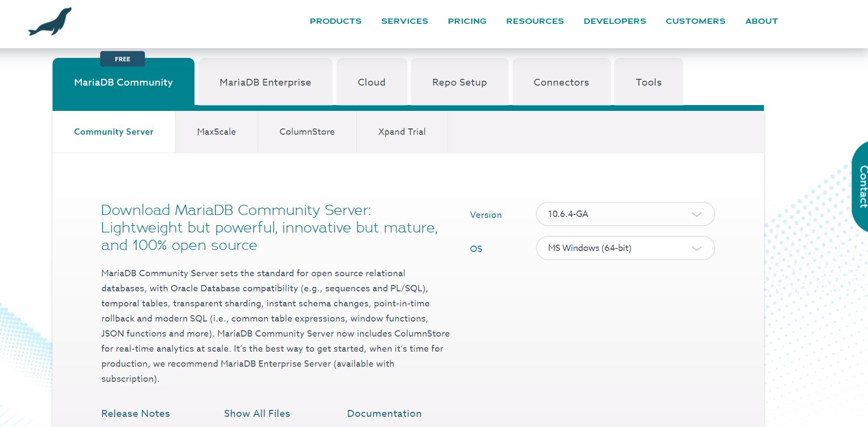Select the Cloud tab

coord(372,82)
